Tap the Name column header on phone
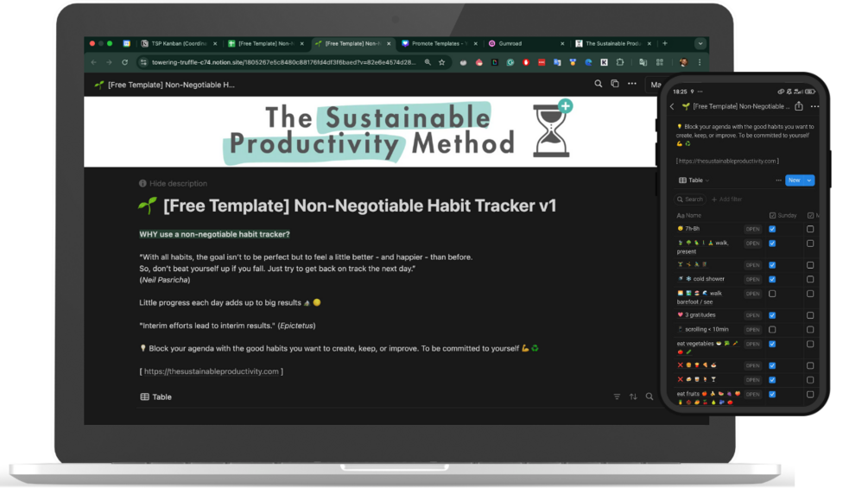 [x=689, y=215]
